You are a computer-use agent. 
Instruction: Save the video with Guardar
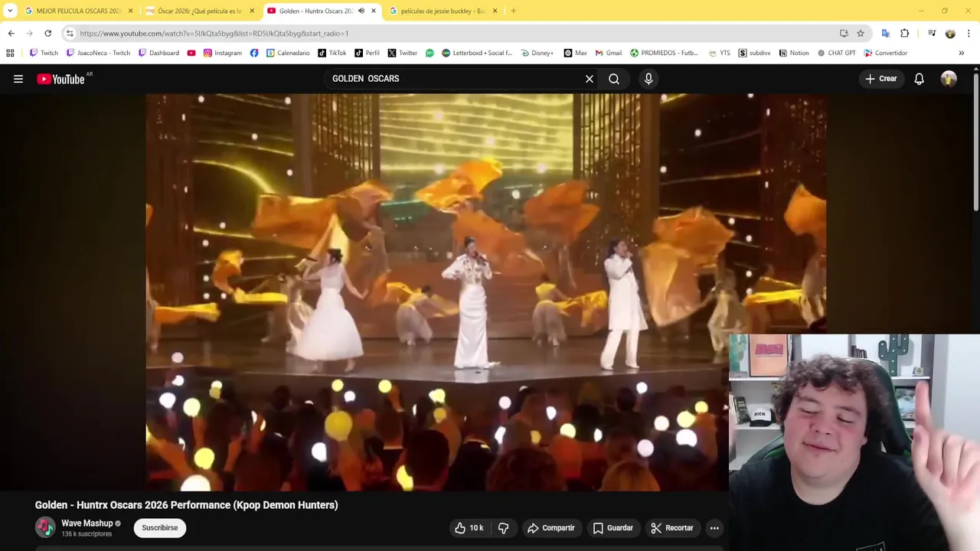pyautogui.click(x=613, y=528)
